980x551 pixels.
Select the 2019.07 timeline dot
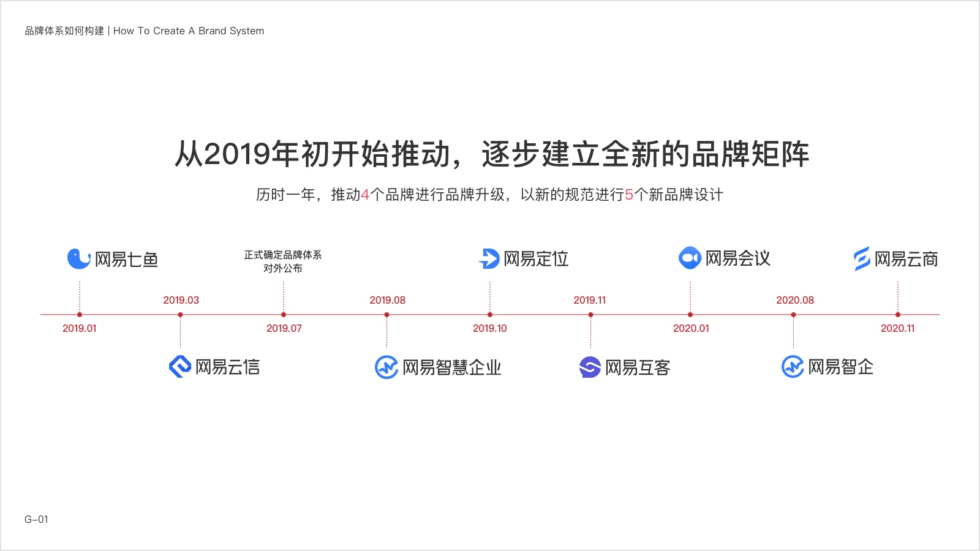(x=284, y=315)
